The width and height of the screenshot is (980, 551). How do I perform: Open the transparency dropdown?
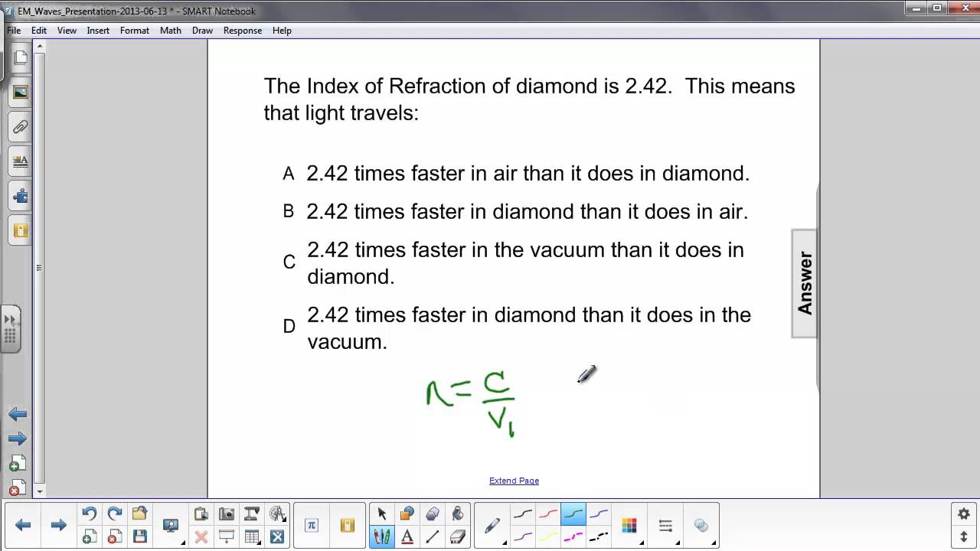click(x=703, y=526)
